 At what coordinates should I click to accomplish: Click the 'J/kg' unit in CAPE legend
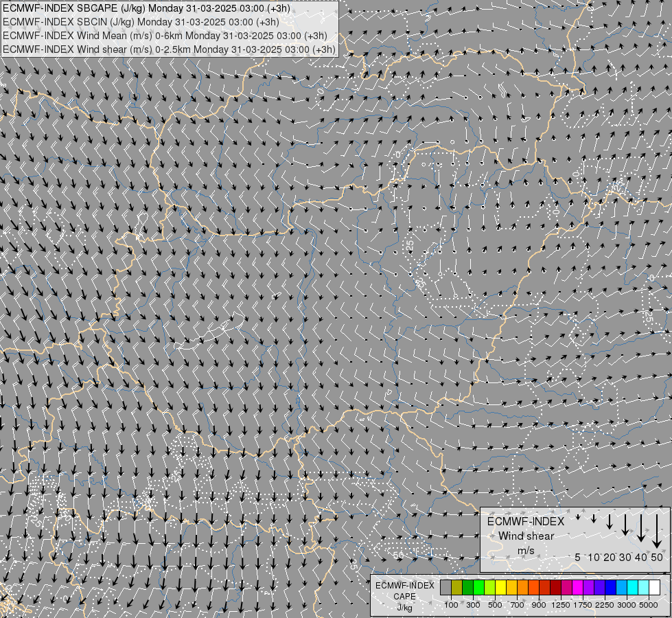coord(405,608)
